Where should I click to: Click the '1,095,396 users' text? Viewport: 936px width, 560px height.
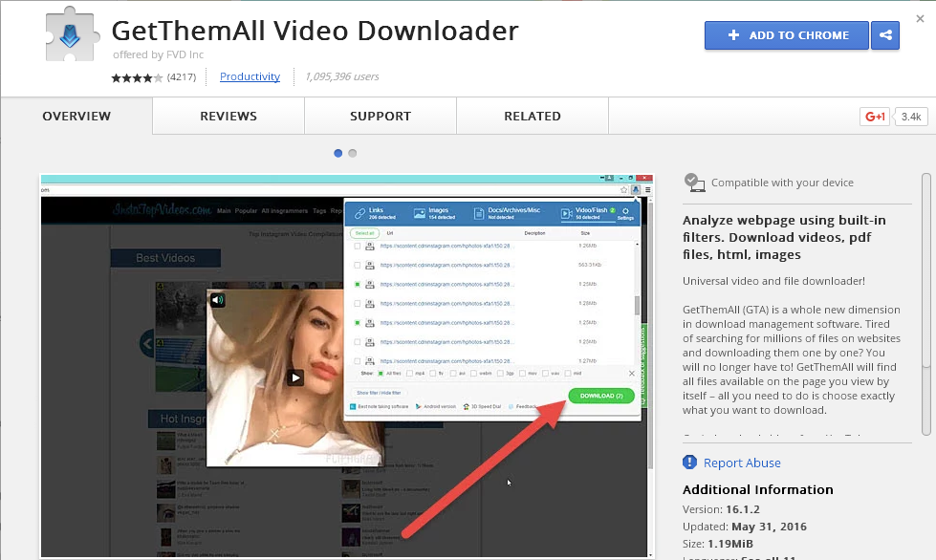(341, 76)
